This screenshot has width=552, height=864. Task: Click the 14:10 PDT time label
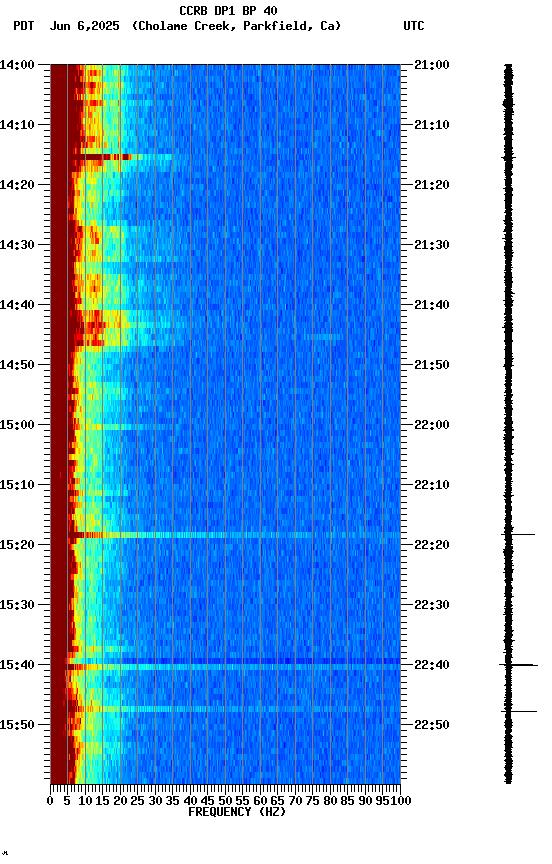17,125
